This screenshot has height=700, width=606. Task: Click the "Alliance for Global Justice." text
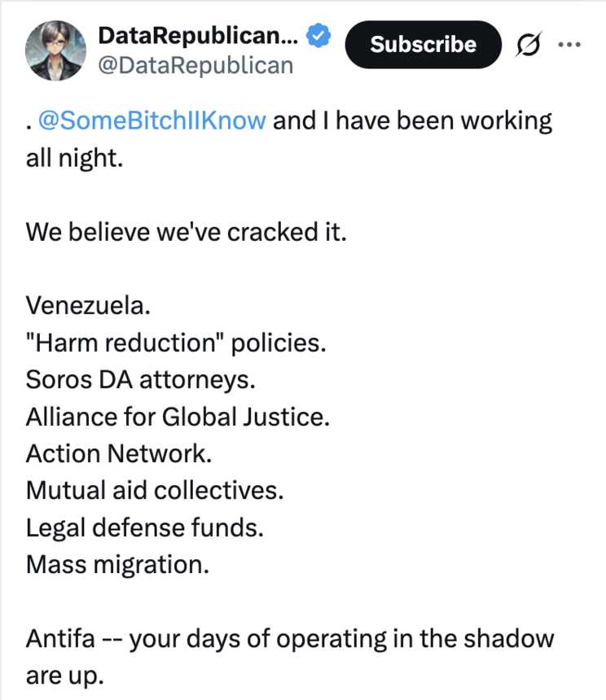[x=178, y=417]
